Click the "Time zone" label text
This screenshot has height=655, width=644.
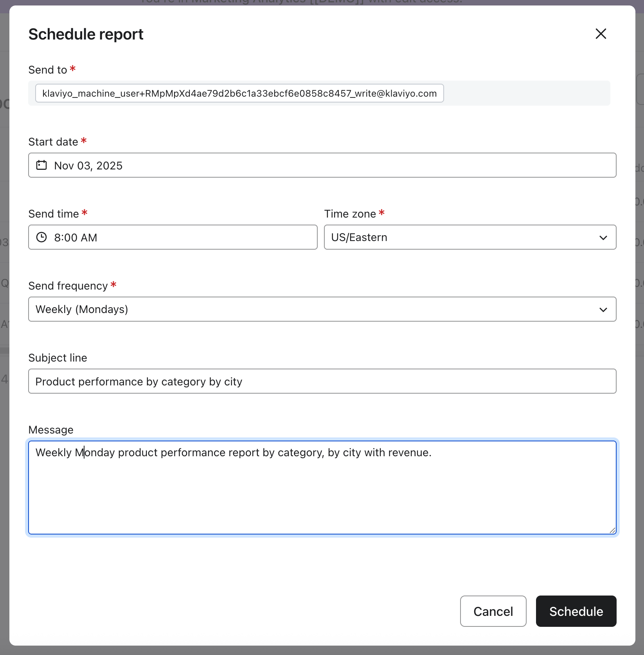point(350,214)
